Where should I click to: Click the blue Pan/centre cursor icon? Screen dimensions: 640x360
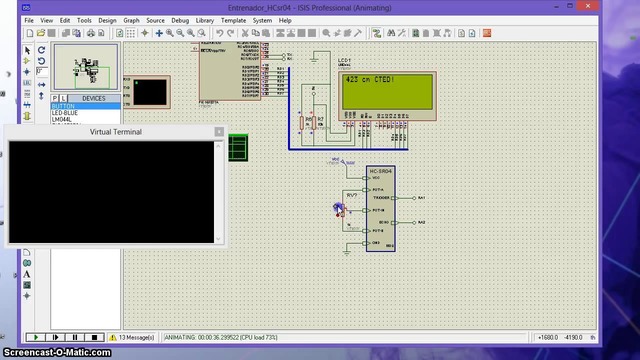(159, 33)
